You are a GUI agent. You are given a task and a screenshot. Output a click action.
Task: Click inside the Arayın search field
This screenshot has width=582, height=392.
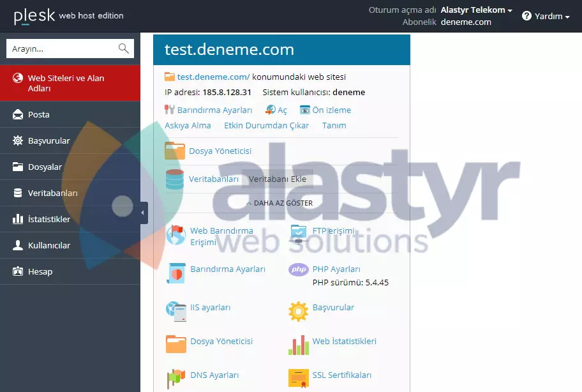[x=64, y=48]
